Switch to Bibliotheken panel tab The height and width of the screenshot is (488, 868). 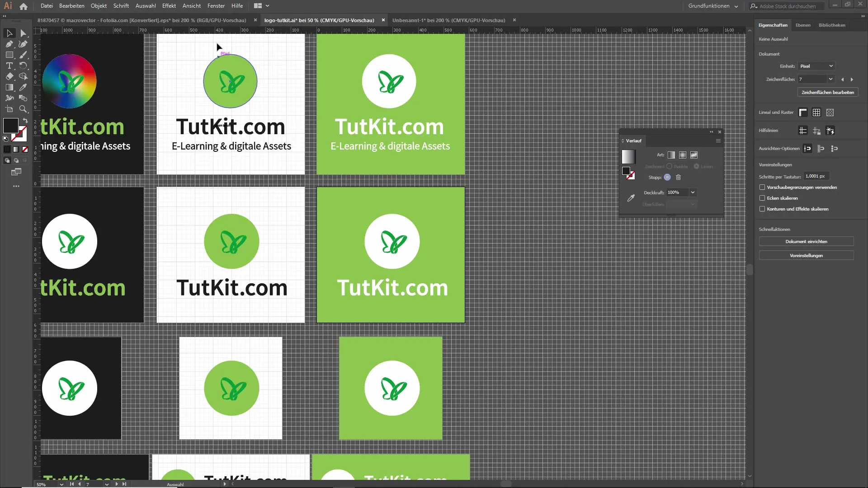click(x=832, y=25)
